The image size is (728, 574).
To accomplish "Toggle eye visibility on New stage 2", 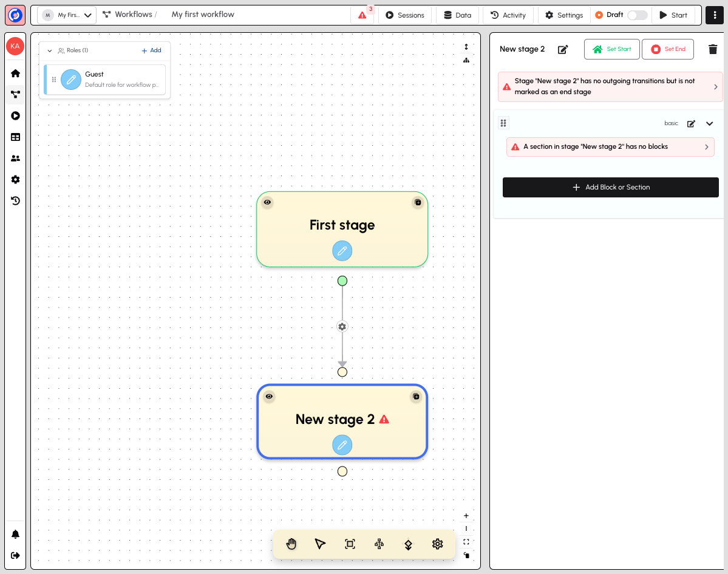I will point(269,396).
